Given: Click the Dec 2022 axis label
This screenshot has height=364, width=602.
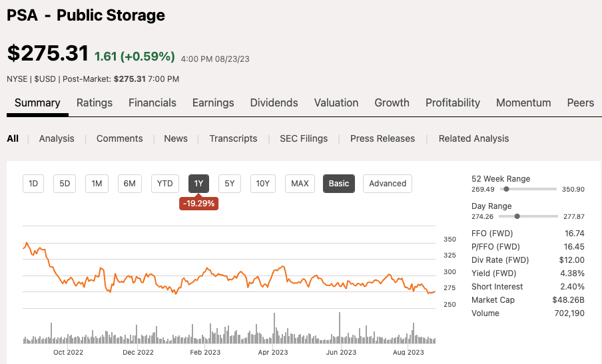Looking at the screenshot, I should click(x=138, y=352).
